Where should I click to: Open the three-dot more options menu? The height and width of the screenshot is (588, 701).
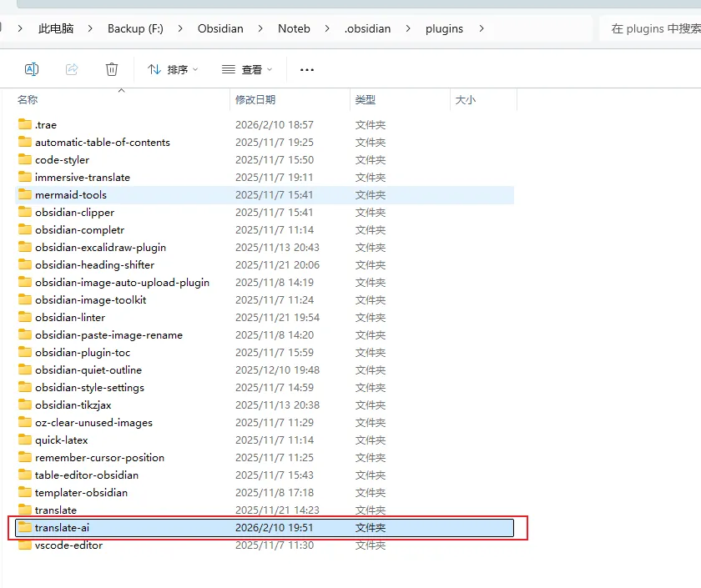coord(307,70)
